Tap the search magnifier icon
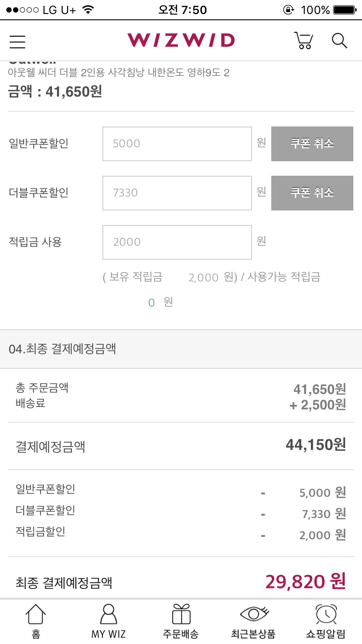 [x=339, y=41]
